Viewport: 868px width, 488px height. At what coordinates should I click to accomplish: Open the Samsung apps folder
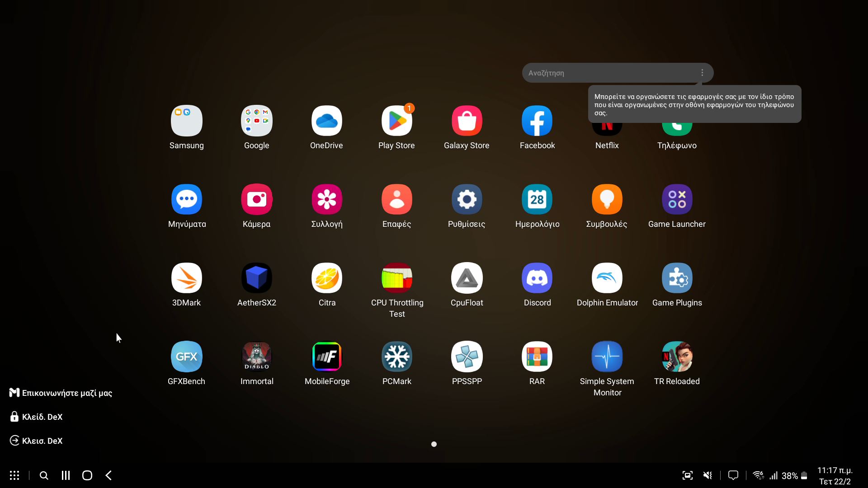coord(186,121)
